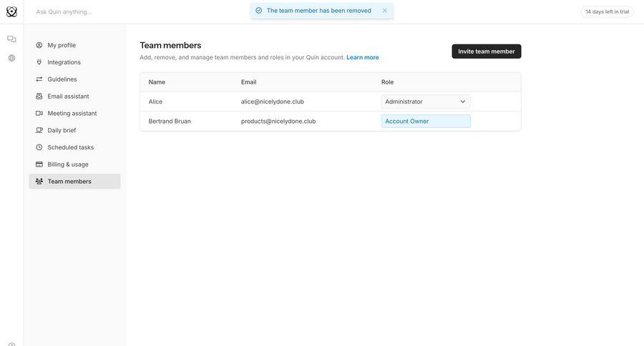
Task: Open the Integrations page
Action: pos(74,62)
